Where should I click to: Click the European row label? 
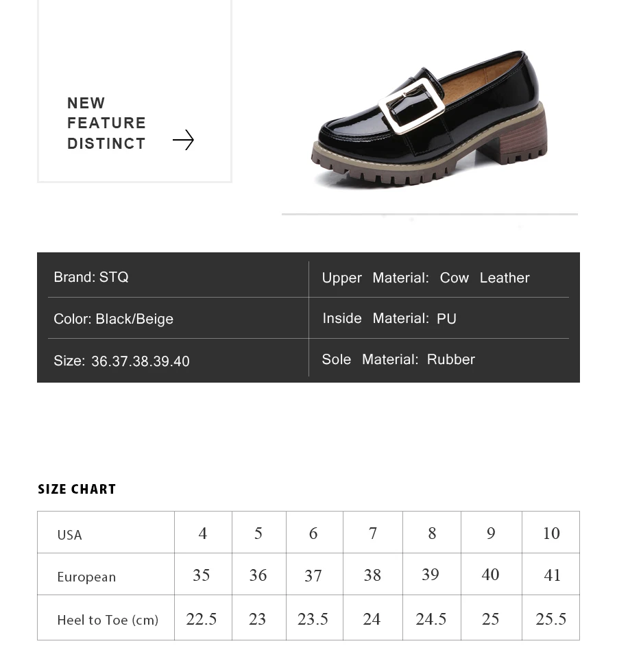(x=86, y=577)
